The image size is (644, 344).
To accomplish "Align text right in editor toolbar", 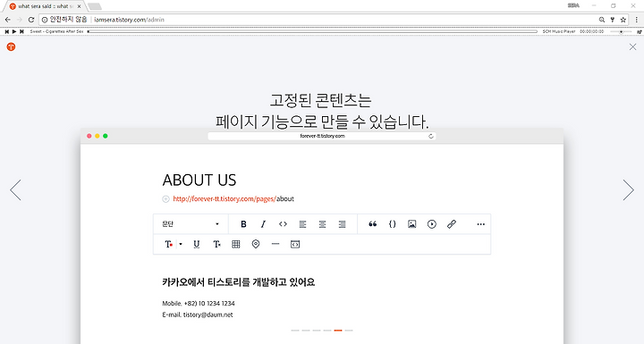I will pyautogui.click(x=342, y=224).
